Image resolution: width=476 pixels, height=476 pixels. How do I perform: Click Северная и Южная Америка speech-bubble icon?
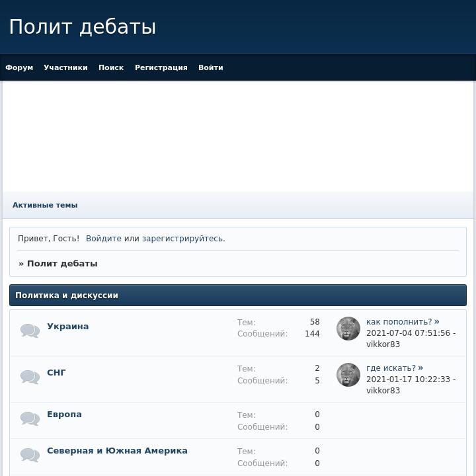[30, 455]
